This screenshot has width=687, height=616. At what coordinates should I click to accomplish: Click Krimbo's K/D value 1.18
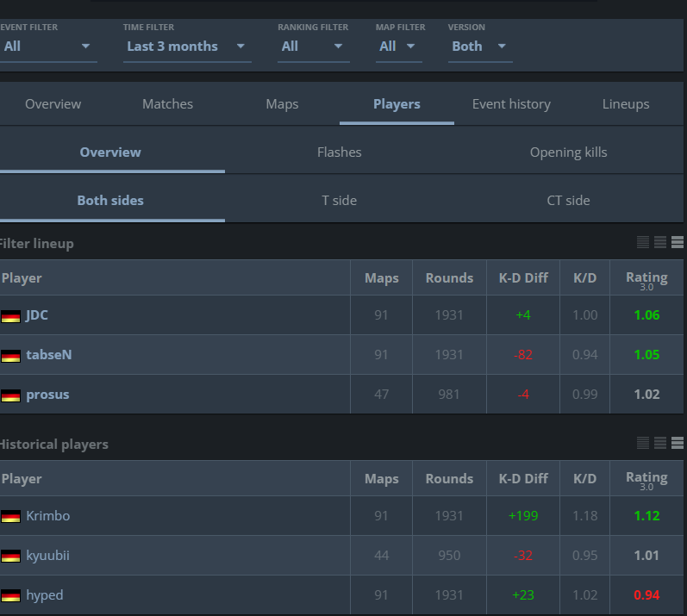(585, 516)
